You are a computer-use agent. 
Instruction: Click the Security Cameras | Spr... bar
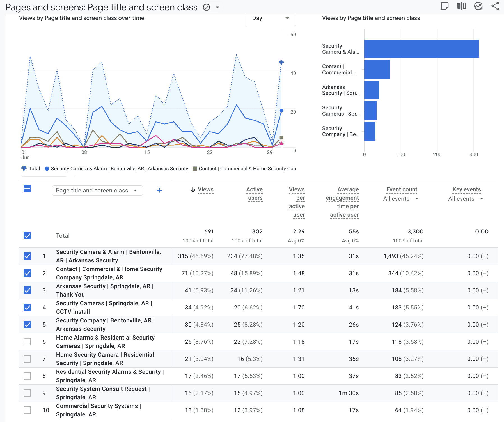point(370,111)
